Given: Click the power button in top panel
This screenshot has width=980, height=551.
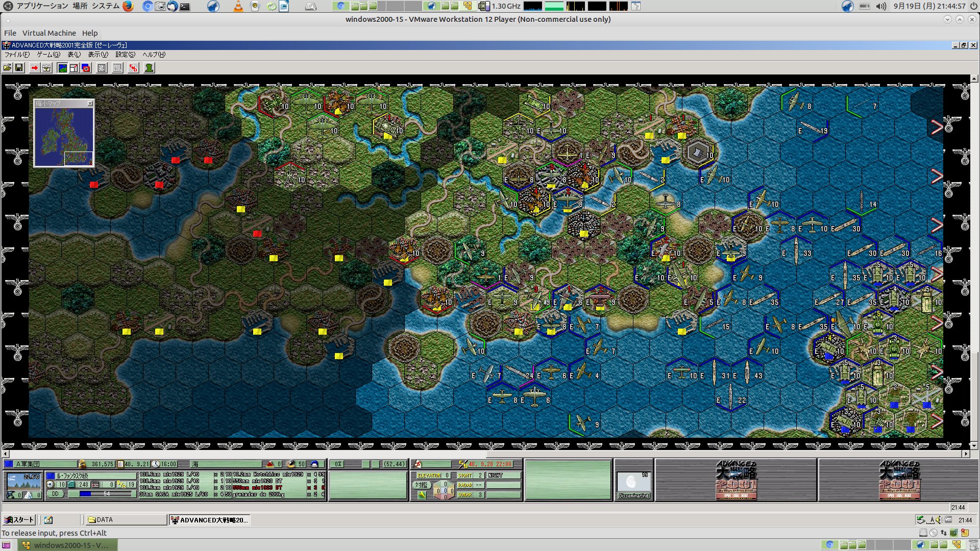Looking at the screenshot, I should point(973,6).
